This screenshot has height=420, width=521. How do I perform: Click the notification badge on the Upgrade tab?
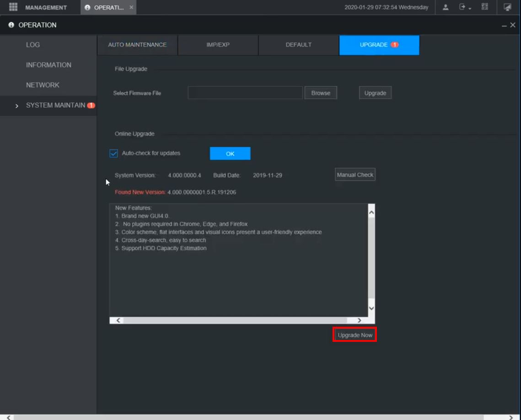pos(394,45)
